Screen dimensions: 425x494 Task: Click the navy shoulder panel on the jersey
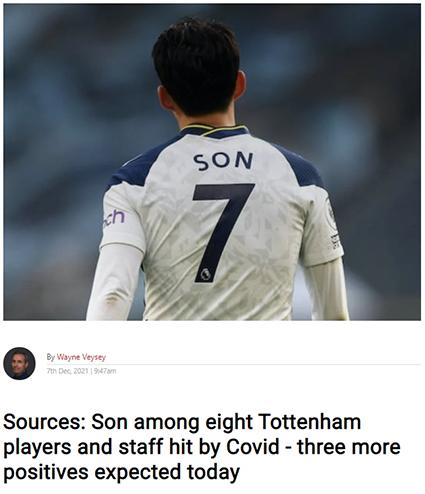click(x=140, y=168)
